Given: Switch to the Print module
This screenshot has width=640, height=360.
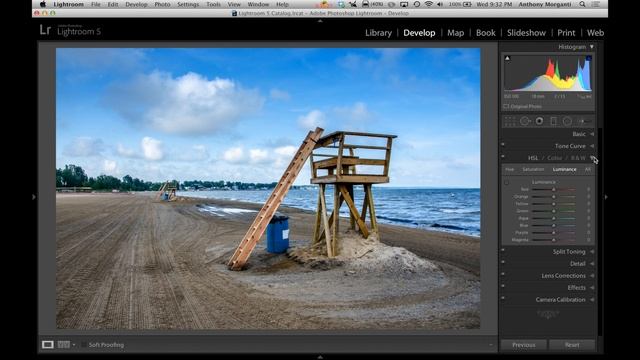Looking at the screenshot, I should pos(566,33).
